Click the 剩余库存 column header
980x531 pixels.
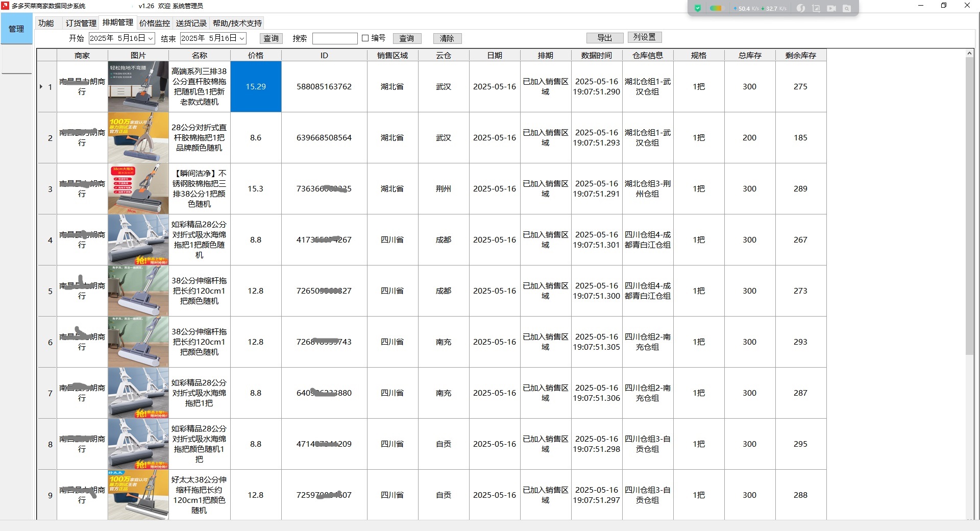(801, 55)
